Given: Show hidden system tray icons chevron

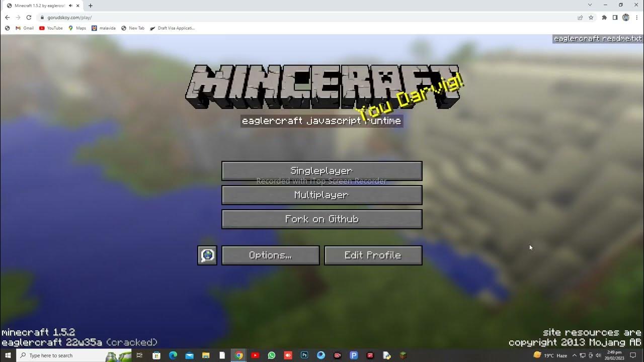Looking at the screenshot, I should pyautogui.click(x=576, y=355).
